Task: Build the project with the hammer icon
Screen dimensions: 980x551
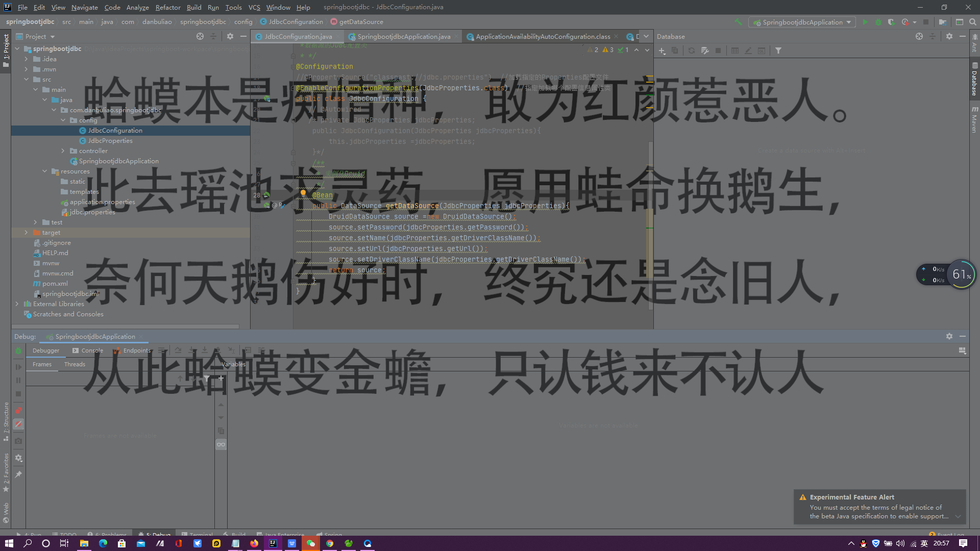Action: coord(738,22)
